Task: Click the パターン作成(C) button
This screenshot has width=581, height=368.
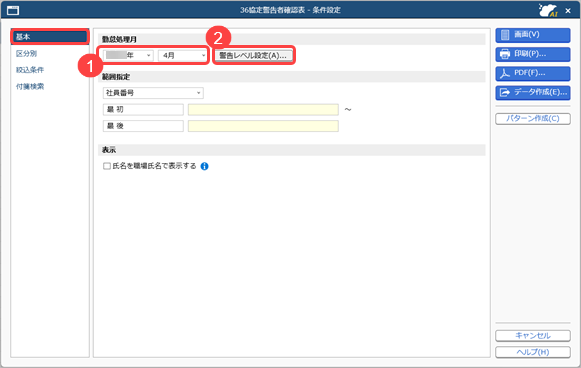Action: (x=533, y=119)
